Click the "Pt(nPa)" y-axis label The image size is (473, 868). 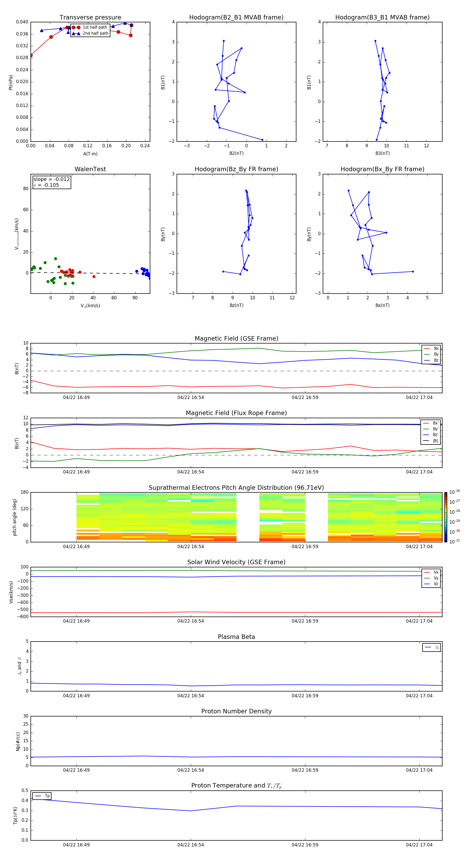coord(11,82)
